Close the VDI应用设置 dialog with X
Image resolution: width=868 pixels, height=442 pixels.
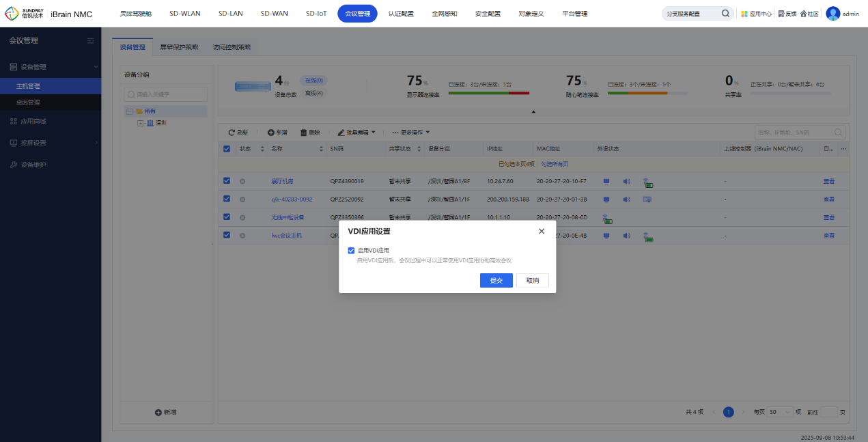[542, 232]
